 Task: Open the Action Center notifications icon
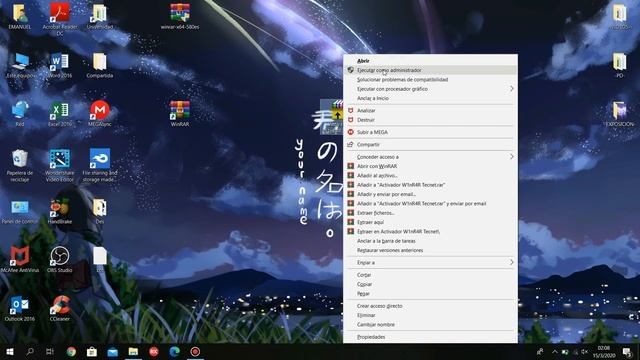(627, 351)
